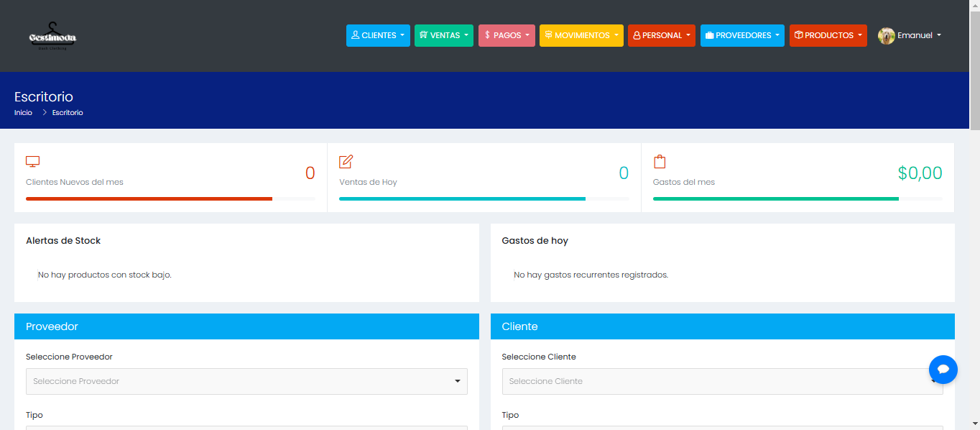Open the Movimientos menu
980x430 pixels.
click(x=581, y=35)
